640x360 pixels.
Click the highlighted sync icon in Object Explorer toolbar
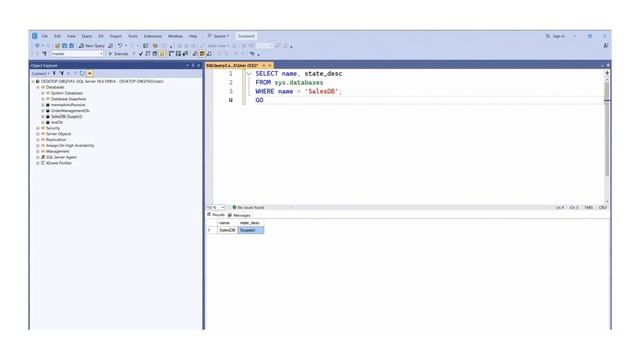click(x=90, y=73)
